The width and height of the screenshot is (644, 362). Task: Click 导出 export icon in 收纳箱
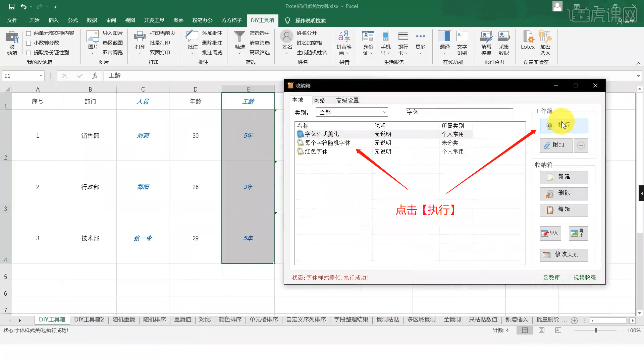tap(578, 233)
